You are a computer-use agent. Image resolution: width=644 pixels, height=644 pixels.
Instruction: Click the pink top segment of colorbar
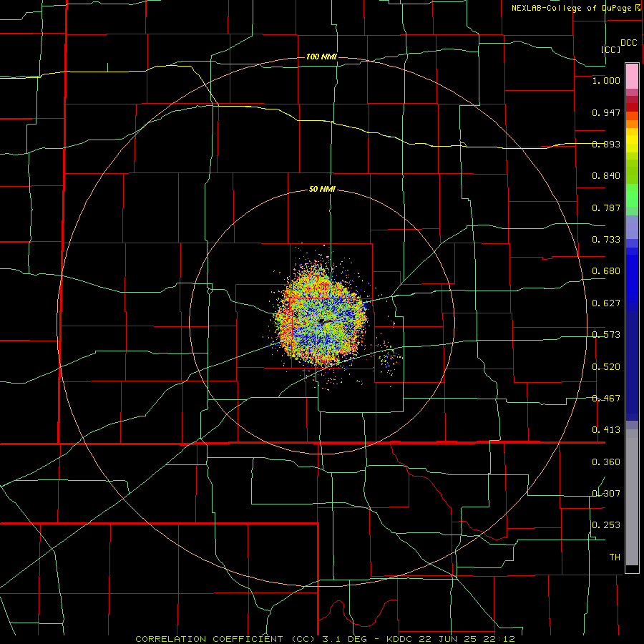632,77
